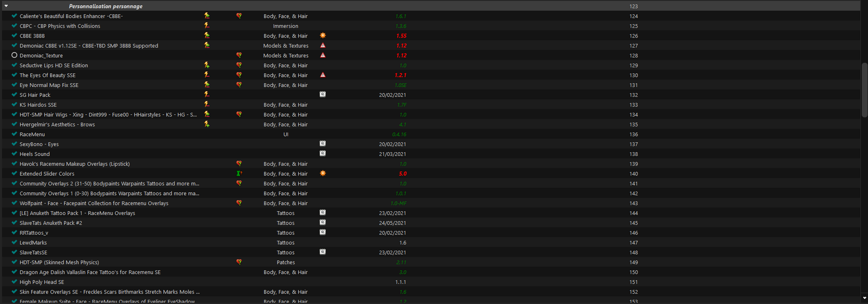The image size is (868, 304).
Task: Uncheck the KS Hairdos SSE mod
Action: (x=14, y=104)
